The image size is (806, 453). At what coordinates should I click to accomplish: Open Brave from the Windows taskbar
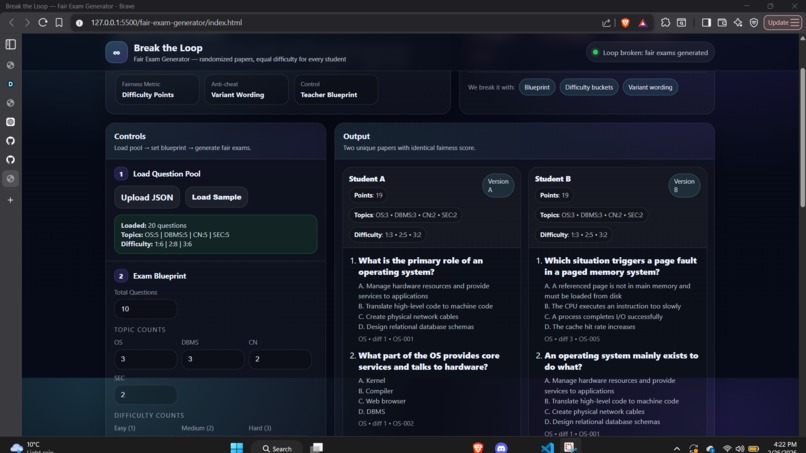478,447
